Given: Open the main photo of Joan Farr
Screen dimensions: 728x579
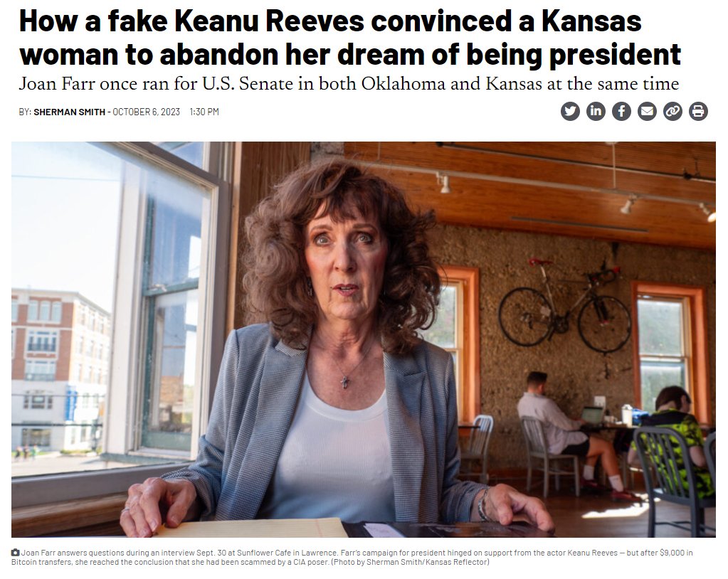Looking at the screenshot, I should [x=364, y=339].
